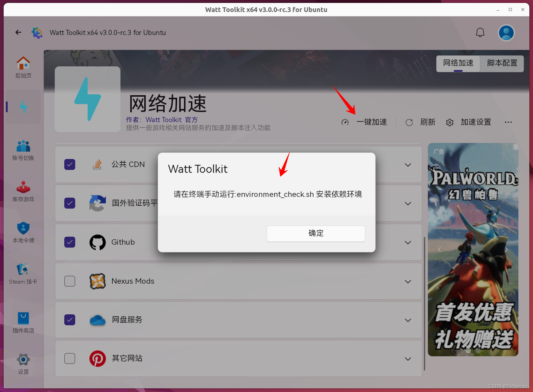This screenshot has width=533, height=392.
Task: Uncheck the 公共 CDN checkbox
Action: coord(70,164)
